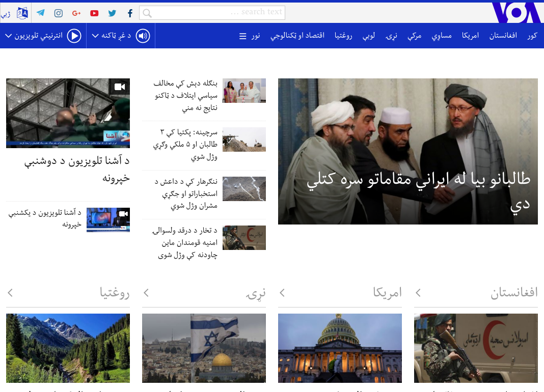
Task: Play the Ashna TV Monday news video thumbnail
Action: pos(68,113)
